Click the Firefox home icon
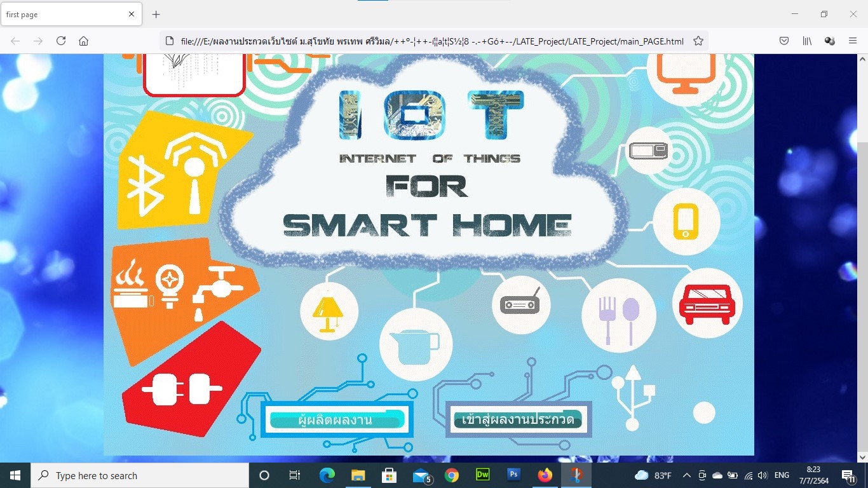Screen dimensions: 868x488 point(83,41)
